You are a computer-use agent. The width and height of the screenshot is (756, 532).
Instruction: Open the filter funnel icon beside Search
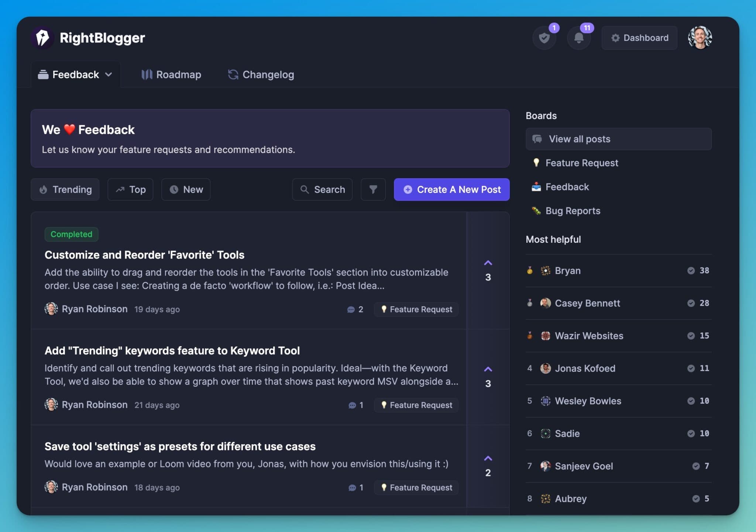tap(373, 189)
